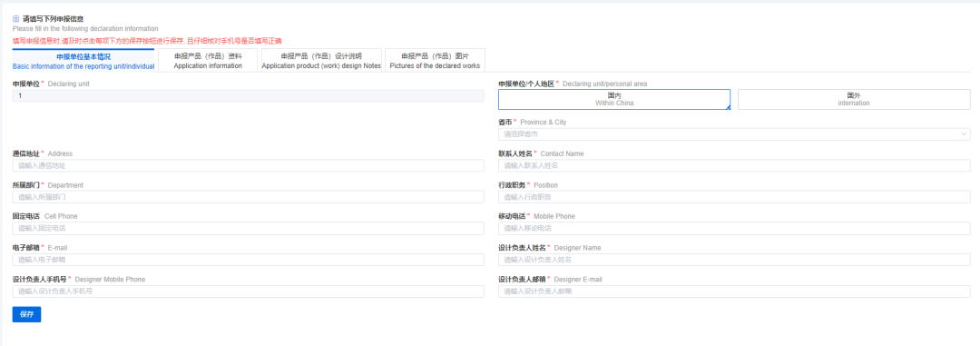Switch to the Application information tab
This screenshot has height=346, width=980.
click(x=208, y=61)
